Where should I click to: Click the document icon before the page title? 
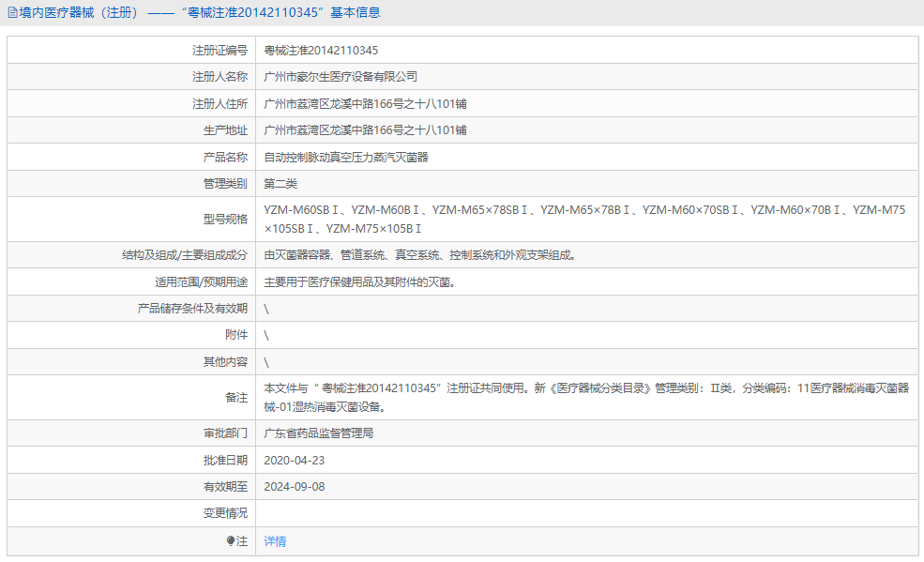tap(13, 12)
